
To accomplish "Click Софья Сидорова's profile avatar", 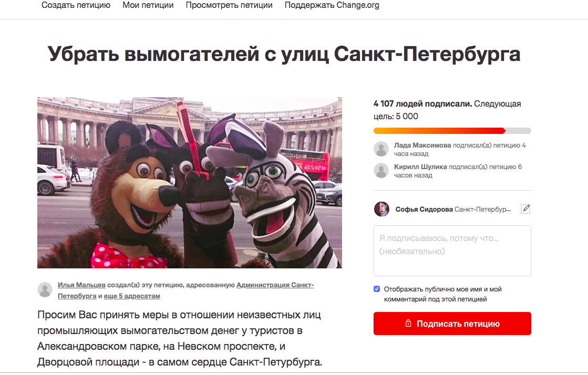I will pos(381,209).
